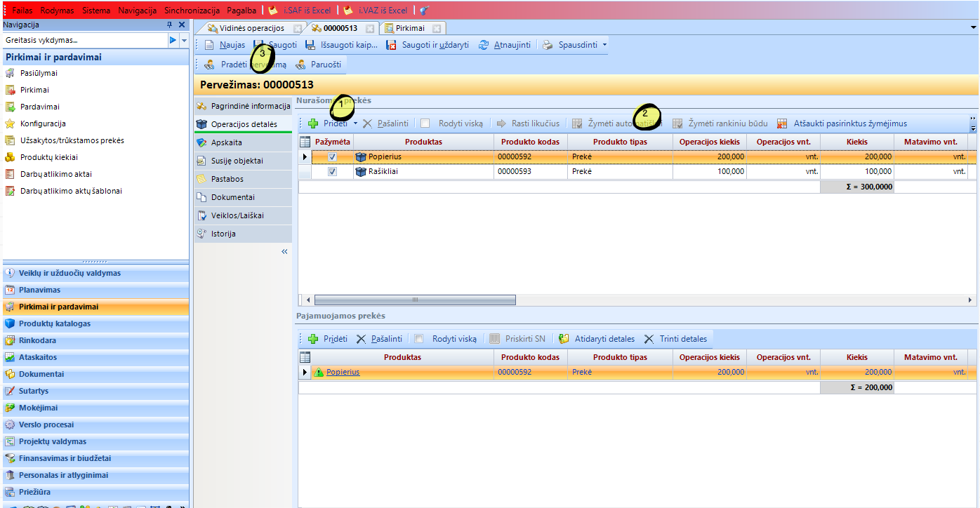This screenshot has height=508, width=980.
Task: Uncheck Pažymėta checkbox for Rašikliai row
Action: click(333, 171)
